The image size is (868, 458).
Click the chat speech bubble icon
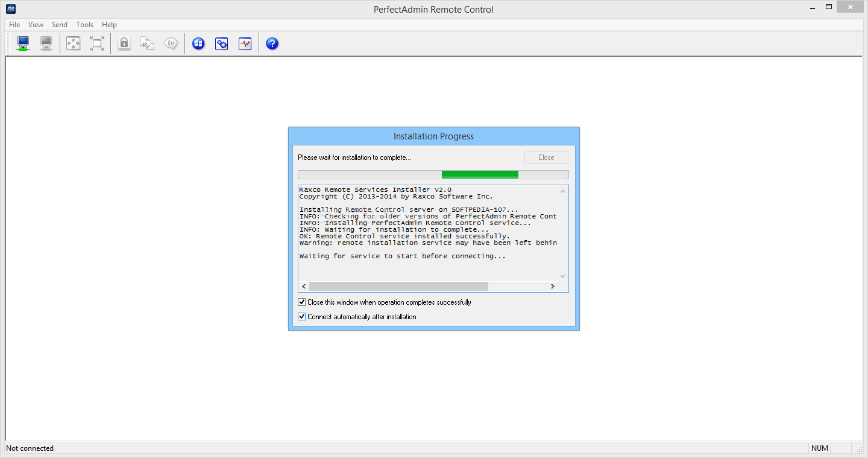click(x=171, y=43)
